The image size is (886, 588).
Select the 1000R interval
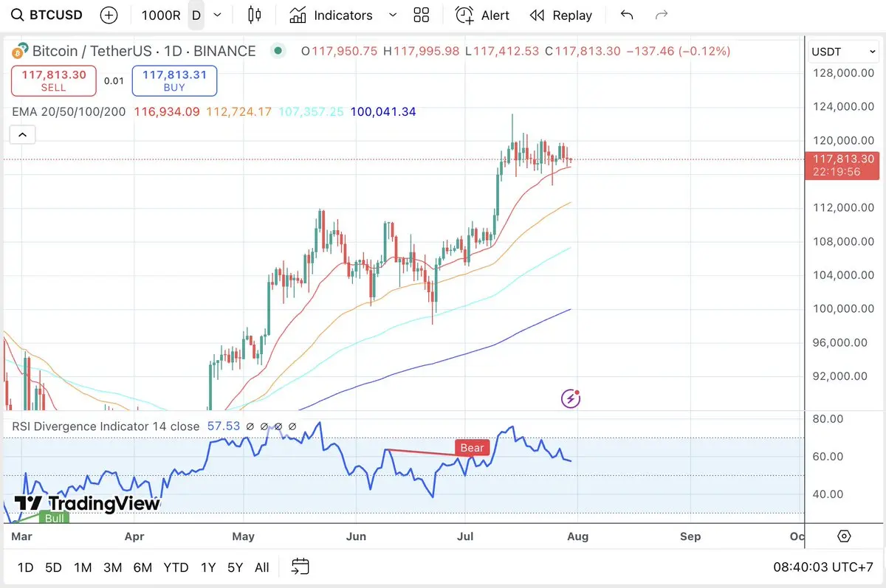161,15
